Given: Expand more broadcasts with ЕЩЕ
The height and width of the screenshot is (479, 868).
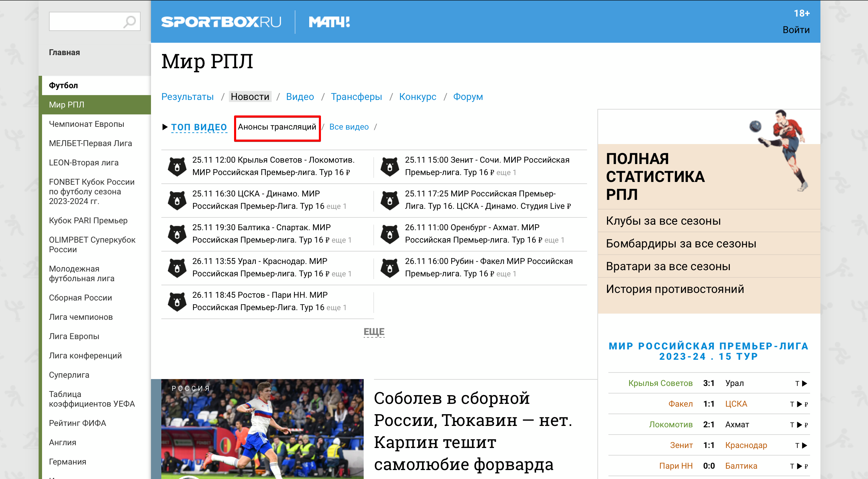Looking at the screenshot, I should tap(374, 332).
